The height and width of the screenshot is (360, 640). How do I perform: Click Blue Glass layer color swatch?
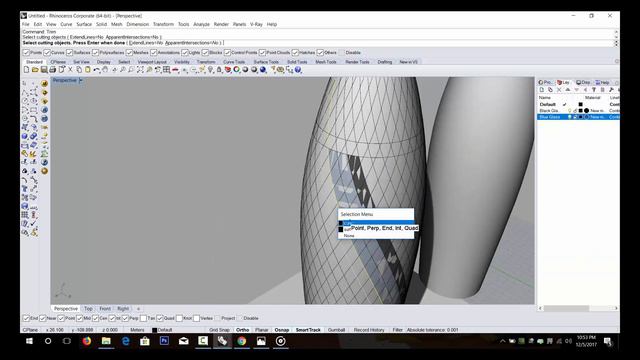(x=580, y=117)
